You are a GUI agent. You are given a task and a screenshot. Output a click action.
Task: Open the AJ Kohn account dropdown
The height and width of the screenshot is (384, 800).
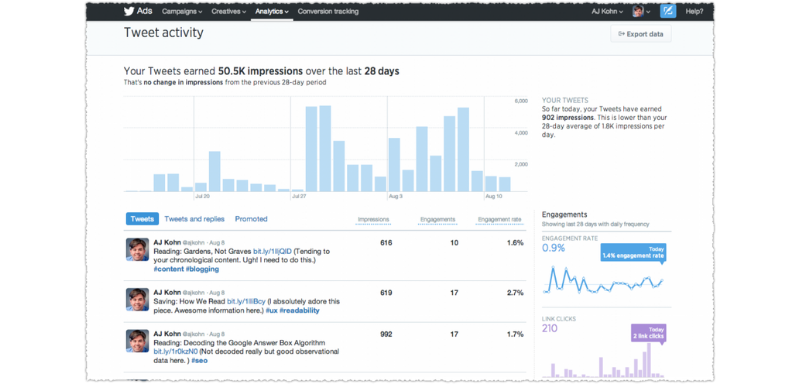(607, 11)
